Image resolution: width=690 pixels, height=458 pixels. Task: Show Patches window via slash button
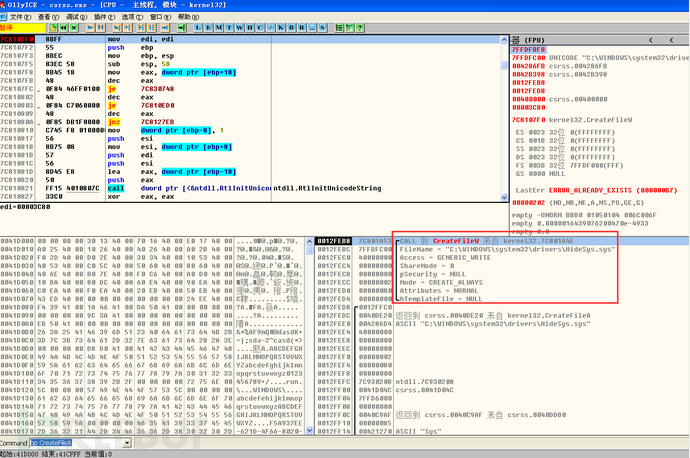tap(271, 28)
